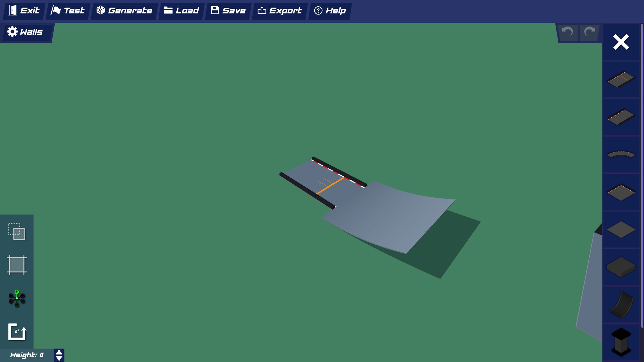Click the Test menu button
The image size is (644, 362).
pyautogui.click(x=68, y=11)
